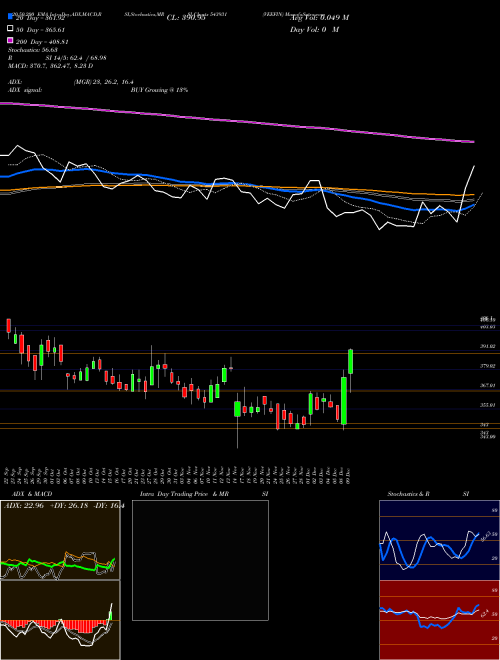Image resolution: width=500 pixels, height=660 pixels.
Task: Click the 391.02 price axis label
Action: coord(487,346)
